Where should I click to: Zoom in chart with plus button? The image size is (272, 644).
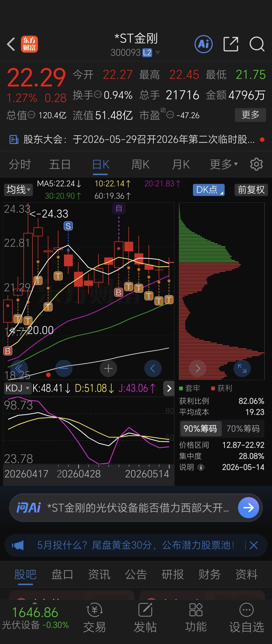click(108, 369)
